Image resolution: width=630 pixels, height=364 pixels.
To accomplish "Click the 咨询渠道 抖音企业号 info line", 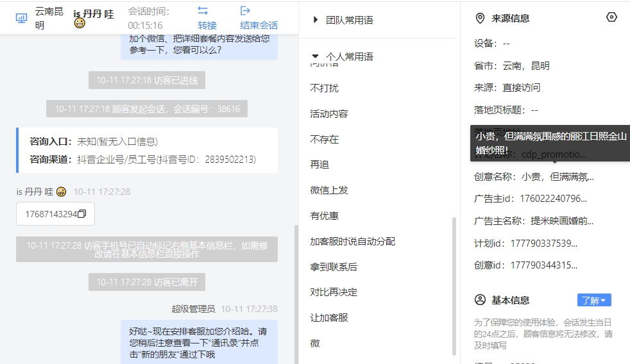I will 142,160.
